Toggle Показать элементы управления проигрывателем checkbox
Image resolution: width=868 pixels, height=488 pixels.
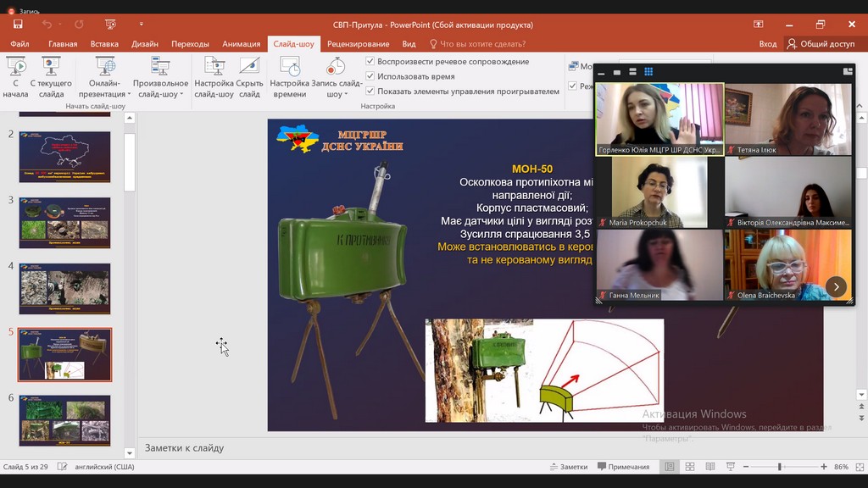370,91
